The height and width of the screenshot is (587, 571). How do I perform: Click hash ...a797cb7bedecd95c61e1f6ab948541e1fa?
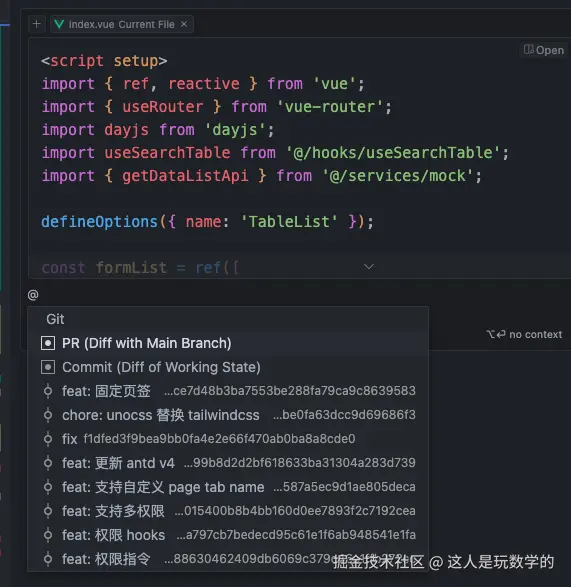(x=296, y=535)
